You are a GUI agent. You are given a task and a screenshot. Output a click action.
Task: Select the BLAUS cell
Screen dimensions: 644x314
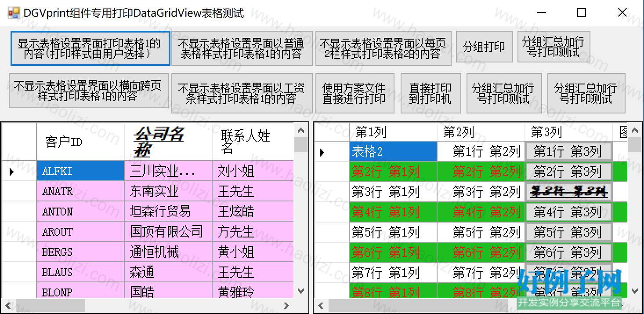click(x=80, y=272)
